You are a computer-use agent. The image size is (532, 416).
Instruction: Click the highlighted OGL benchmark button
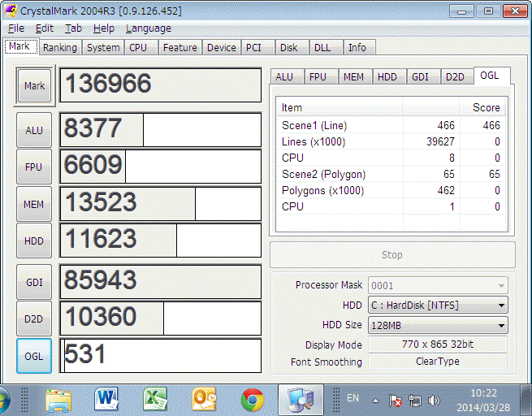point(34,356)
